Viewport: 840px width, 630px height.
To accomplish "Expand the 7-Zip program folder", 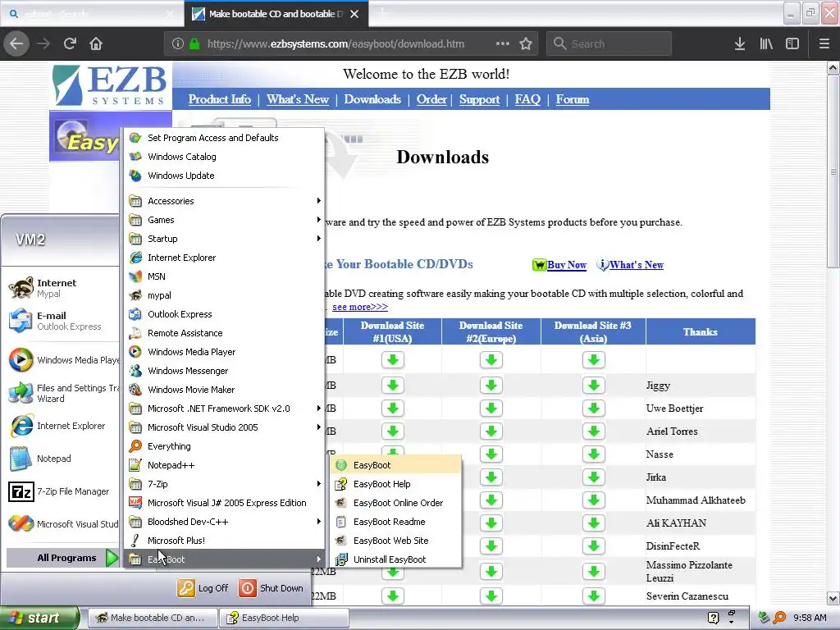I will coord(225,484).
